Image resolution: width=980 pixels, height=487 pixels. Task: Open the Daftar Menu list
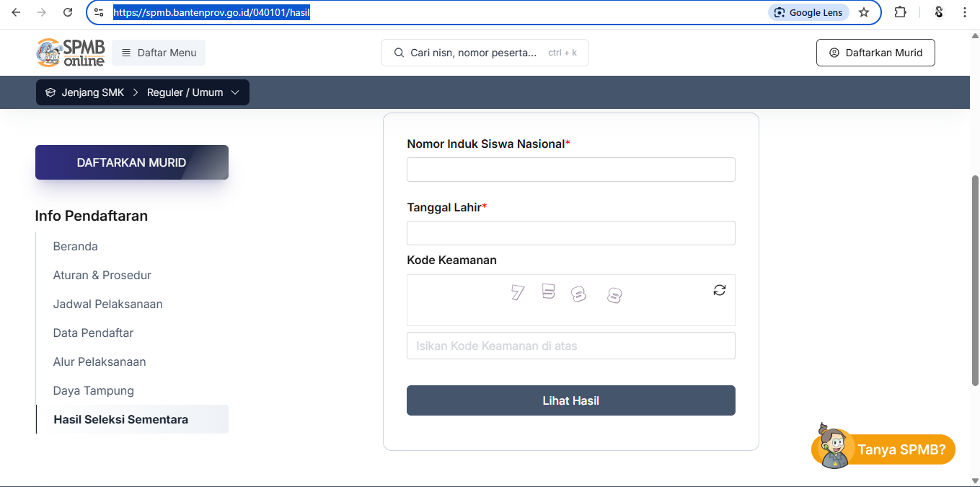click(x=159, y=53)
